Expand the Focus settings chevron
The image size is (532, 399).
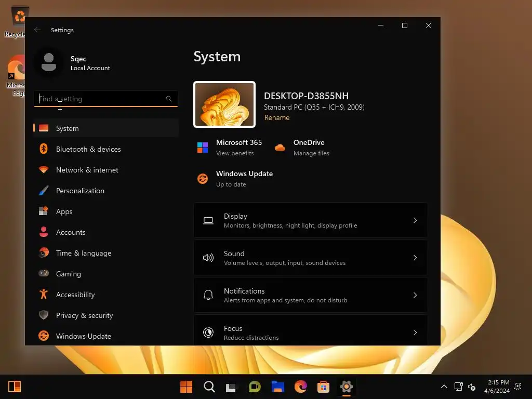(415, 332)
